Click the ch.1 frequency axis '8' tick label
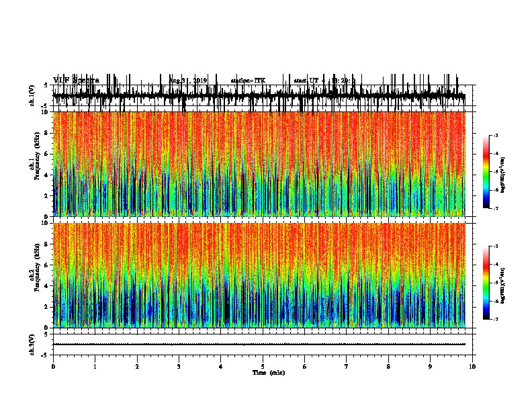 click(x=47, y=133)
